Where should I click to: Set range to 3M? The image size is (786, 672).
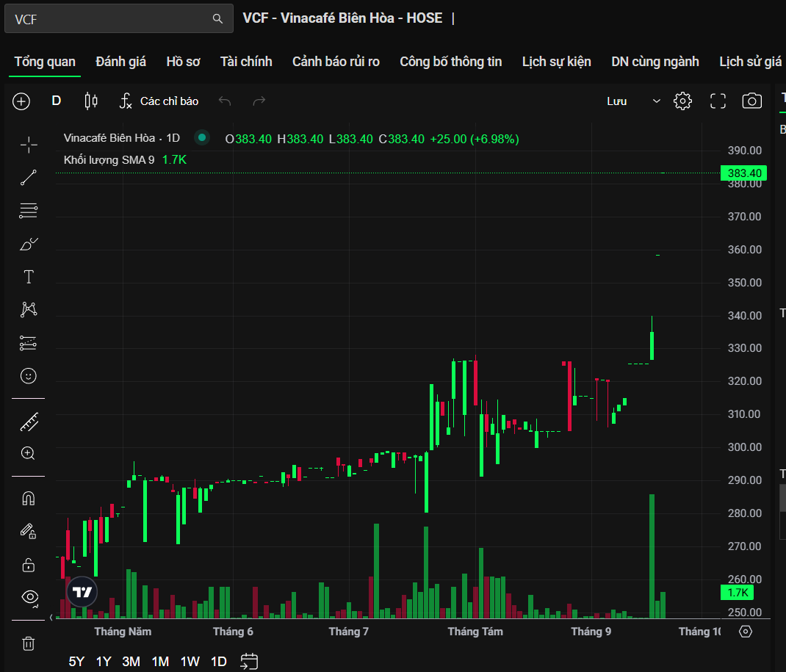tap(131, 662)
